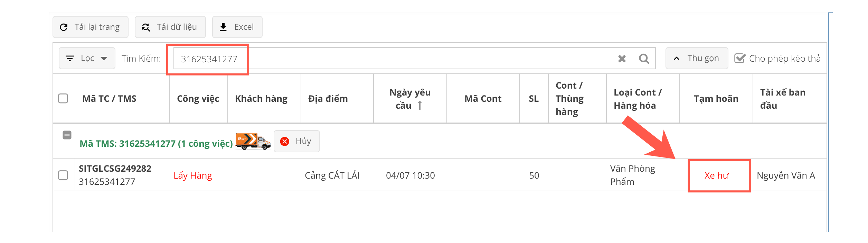This screenshot has height=243, width=868.
Task: Click the data sync icon beside Tải dữ liệu
Action: (x=146, y=27)
